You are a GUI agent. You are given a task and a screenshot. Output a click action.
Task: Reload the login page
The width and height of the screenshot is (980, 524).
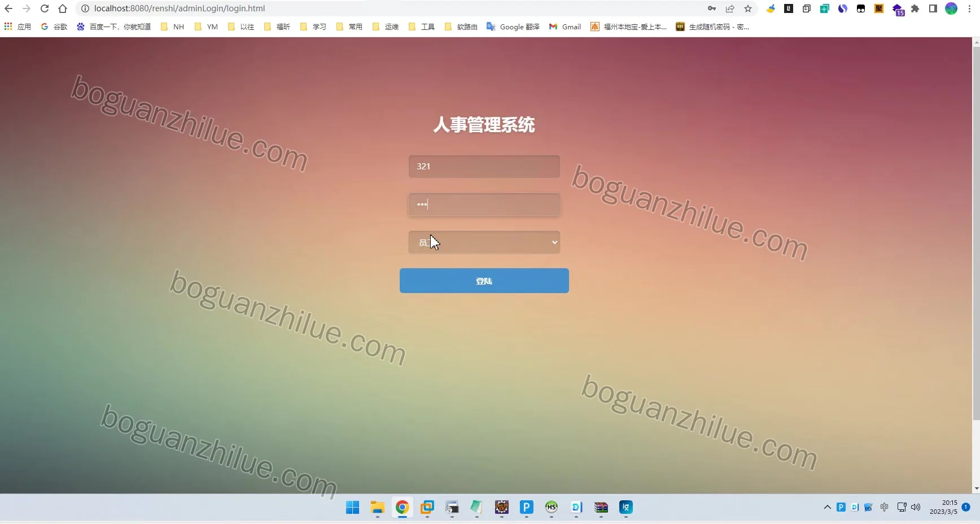(45, 8)
